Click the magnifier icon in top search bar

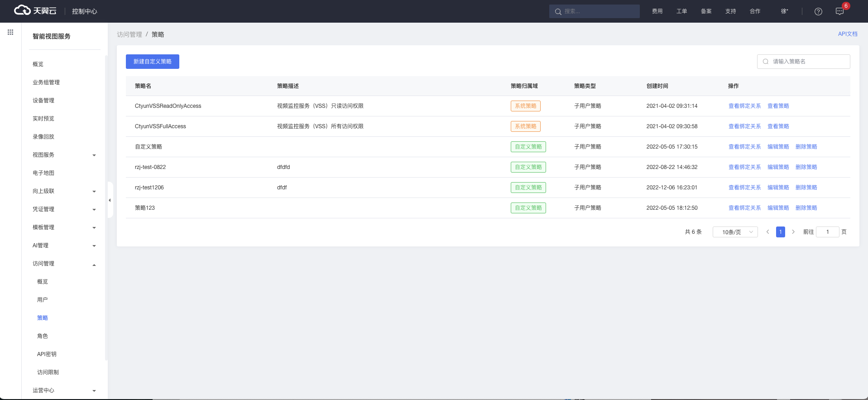click(x=558, y=12)
